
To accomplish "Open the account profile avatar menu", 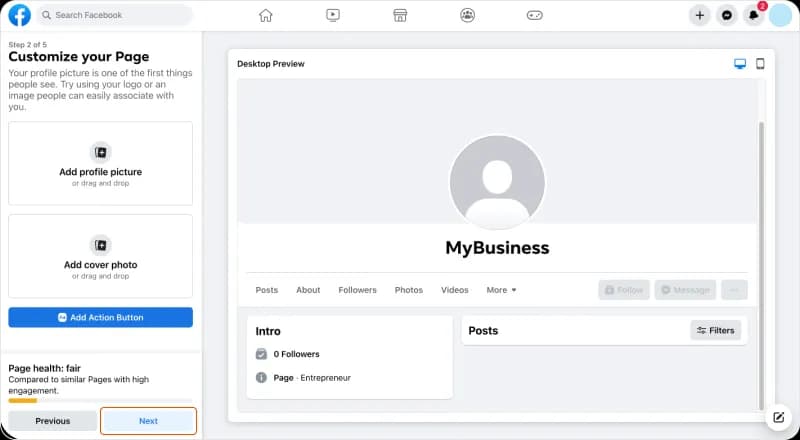I will click(781, 15).
